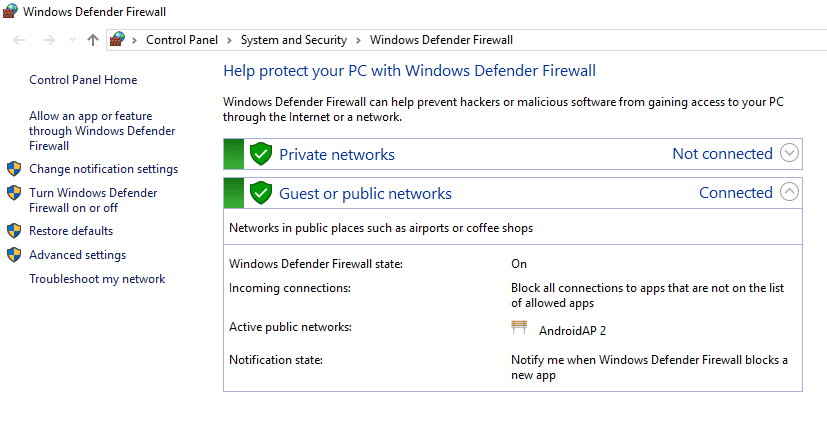Expand the Private networks section chevron
Screen dimensions: 827x422
pyautogui.click(x=789, y=154)
